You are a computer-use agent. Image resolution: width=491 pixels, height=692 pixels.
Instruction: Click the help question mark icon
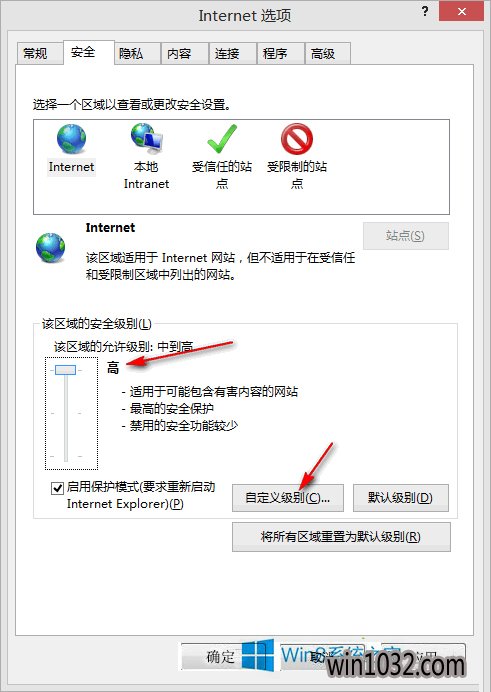pyautogui.click(x=425, y=11)
